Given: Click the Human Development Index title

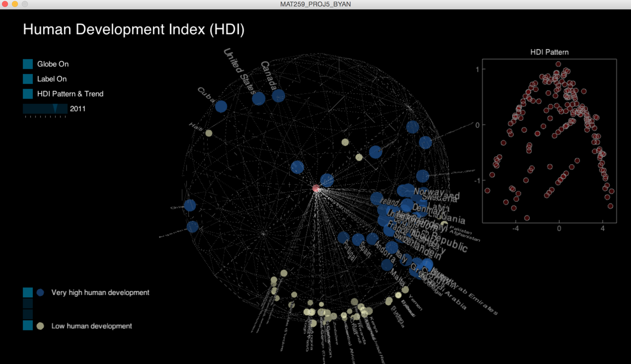Looking at the screenshot, I should click(134, 29).
